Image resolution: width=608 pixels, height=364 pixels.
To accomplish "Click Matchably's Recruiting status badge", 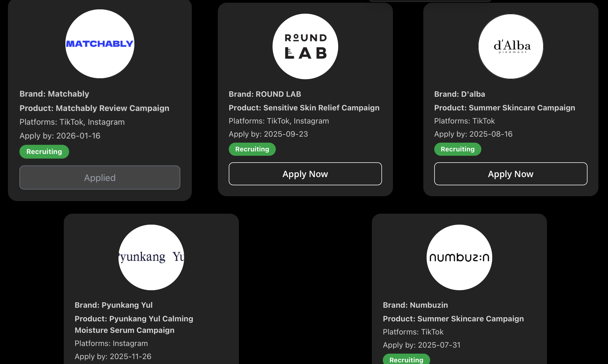I will [44, 152].
